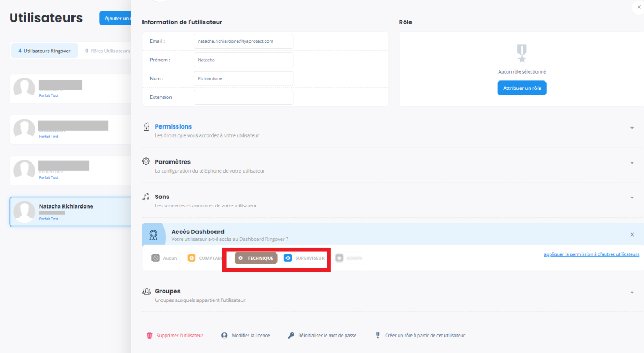644x353 pixels.
Task: Click the medal icon for role creation
Action: (378, 336)
